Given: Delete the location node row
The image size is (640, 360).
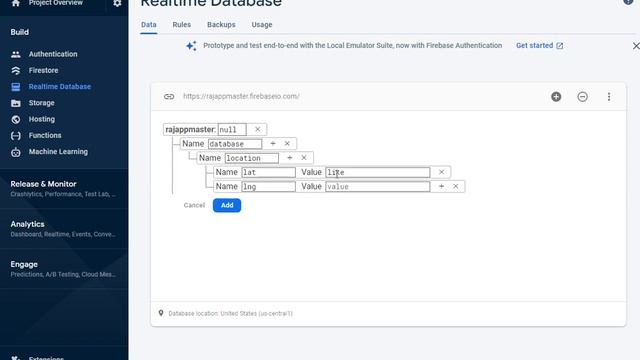Looking at the screenshot, I should [304, 158].
